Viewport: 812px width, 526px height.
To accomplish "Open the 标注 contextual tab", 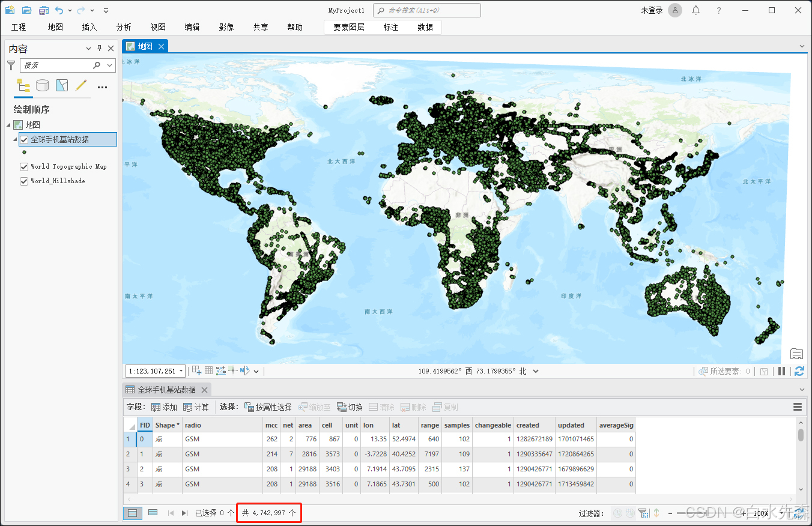I will pos(391,27).
